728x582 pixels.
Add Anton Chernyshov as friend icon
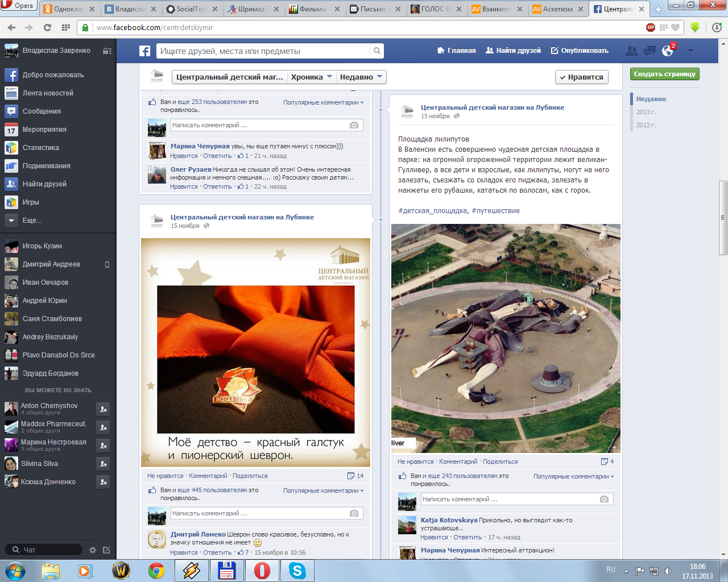(103, 409)
